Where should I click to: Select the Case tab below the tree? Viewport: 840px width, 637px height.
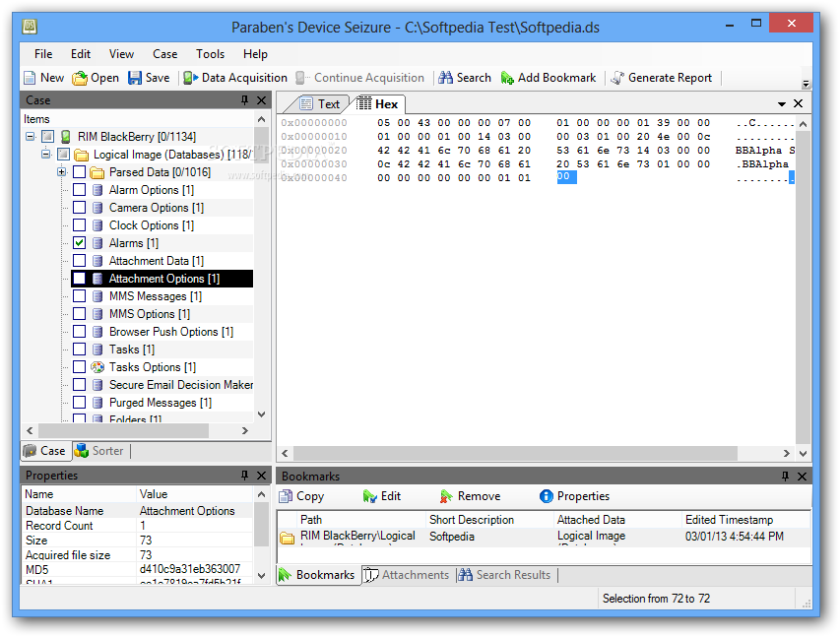click(46, 451)
